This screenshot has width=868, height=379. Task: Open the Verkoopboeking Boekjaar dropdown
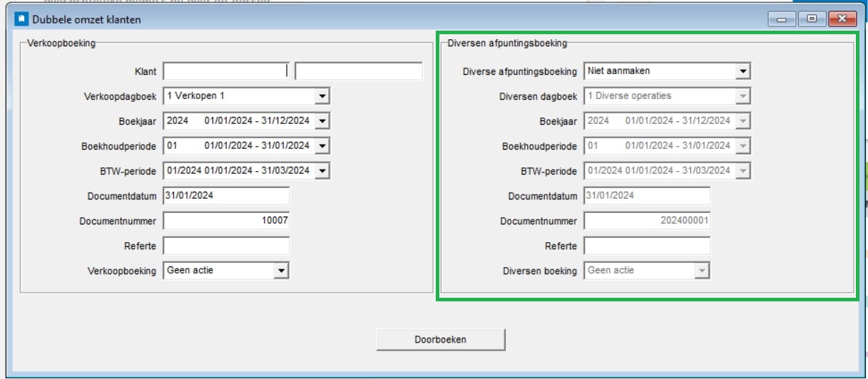click(x=322, y=121)
